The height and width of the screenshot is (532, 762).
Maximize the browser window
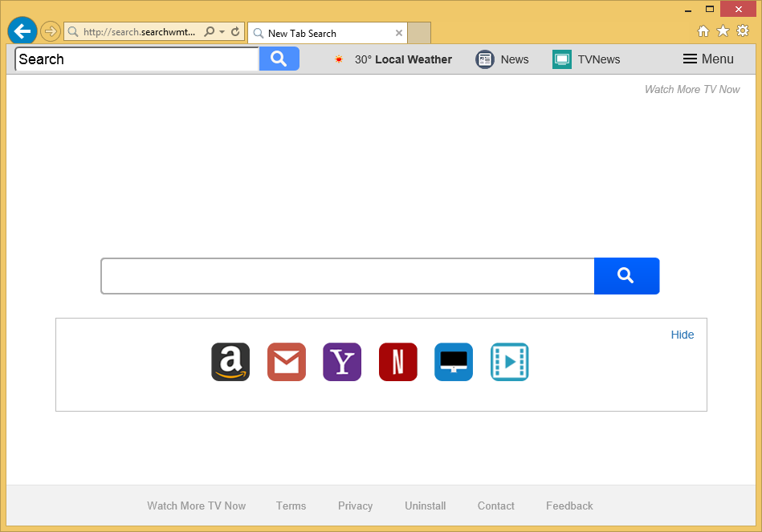(x=710, y=10)
